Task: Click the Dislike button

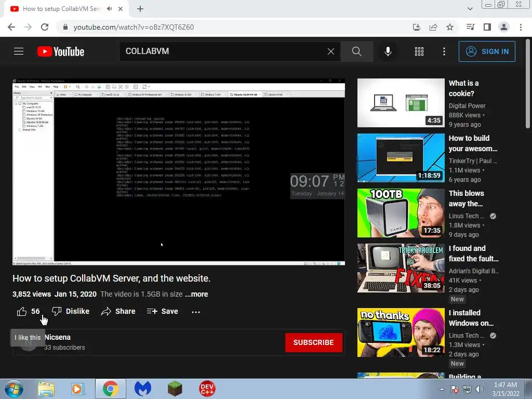Action: 71,311
